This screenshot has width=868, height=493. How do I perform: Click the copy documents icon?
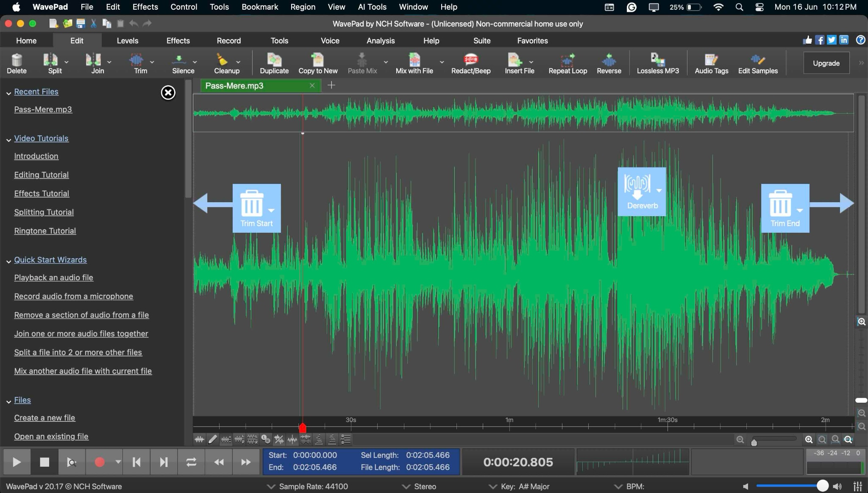click(107, 24)
